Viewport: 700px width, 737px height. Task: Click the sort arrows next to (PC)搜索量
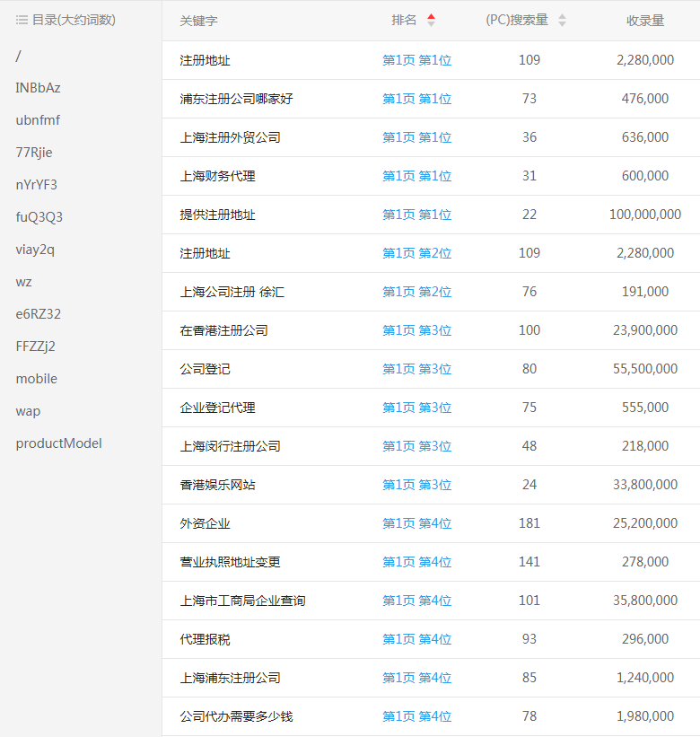(x=562, y=21)
